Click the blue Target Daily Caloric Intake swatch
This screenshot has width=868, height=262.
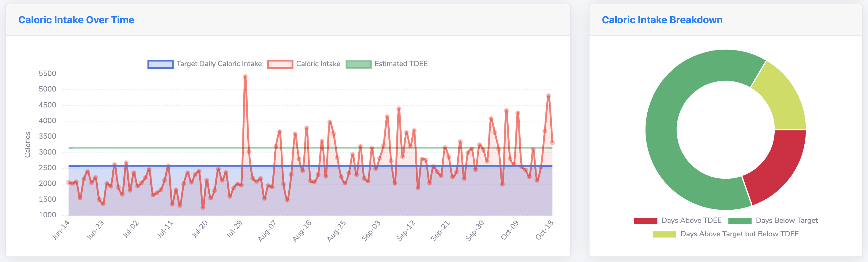[x=160, y=64]
